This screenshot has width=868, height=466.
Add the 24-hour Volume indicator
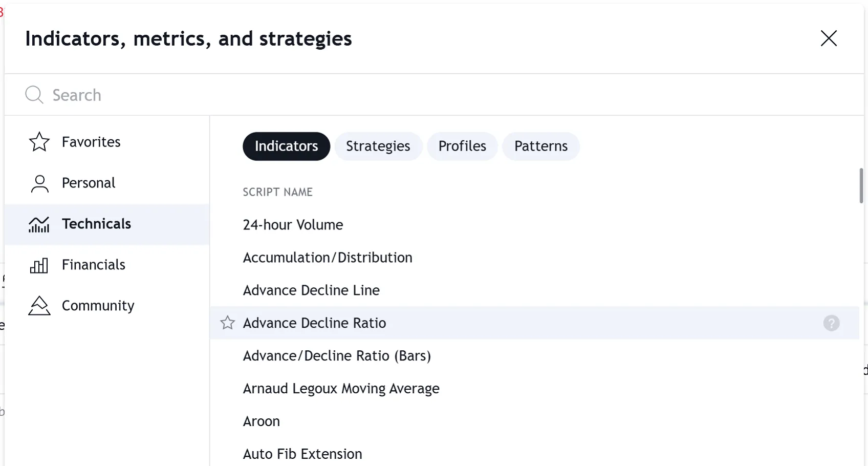[x=293, y=225]
